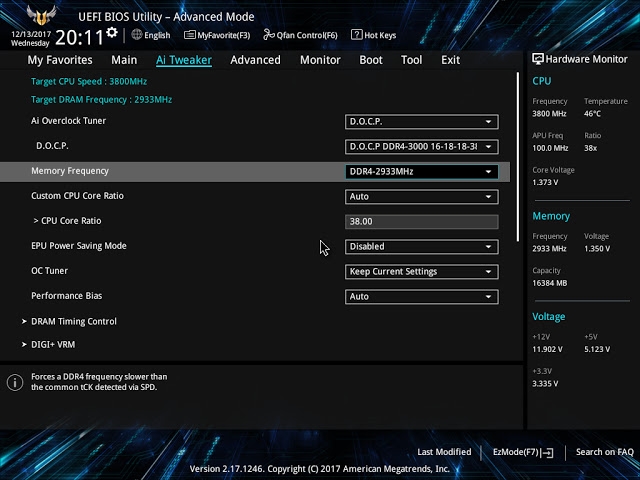Open the Custom CPU Core Ratio dropdown
The width and height of the screenshot is (640, 480).
click(x=421, y=197)
